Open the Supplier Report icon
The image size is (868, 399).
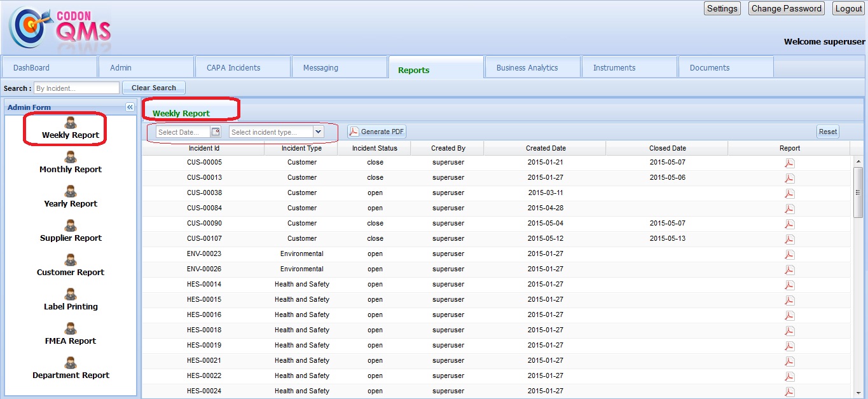pyautogui.click(x=71, y=226)
